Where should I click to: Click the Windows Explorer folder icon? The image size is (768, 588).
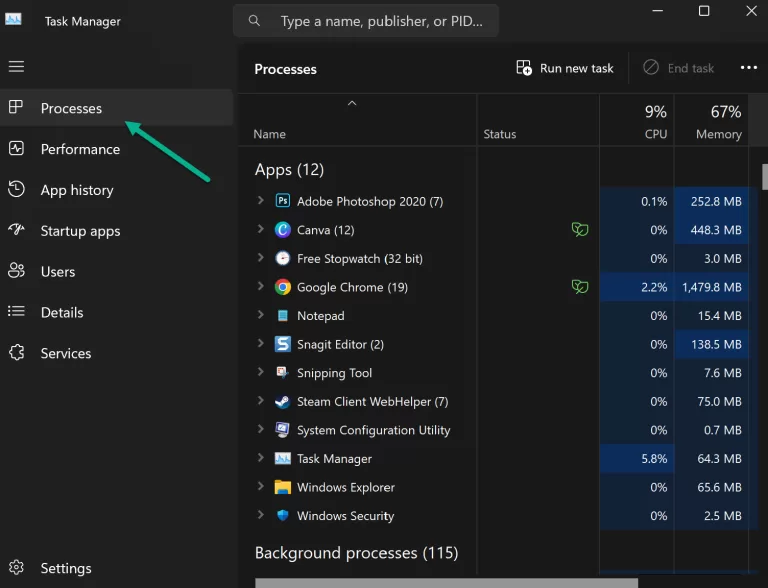(283, 487)
